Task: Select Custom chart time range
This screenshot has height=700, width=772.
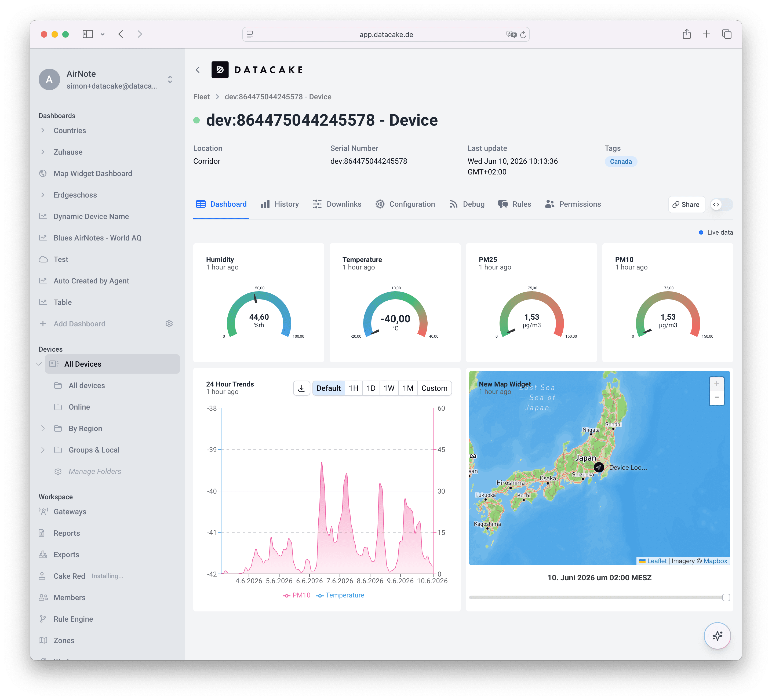Action: click(x=434, y=388)
